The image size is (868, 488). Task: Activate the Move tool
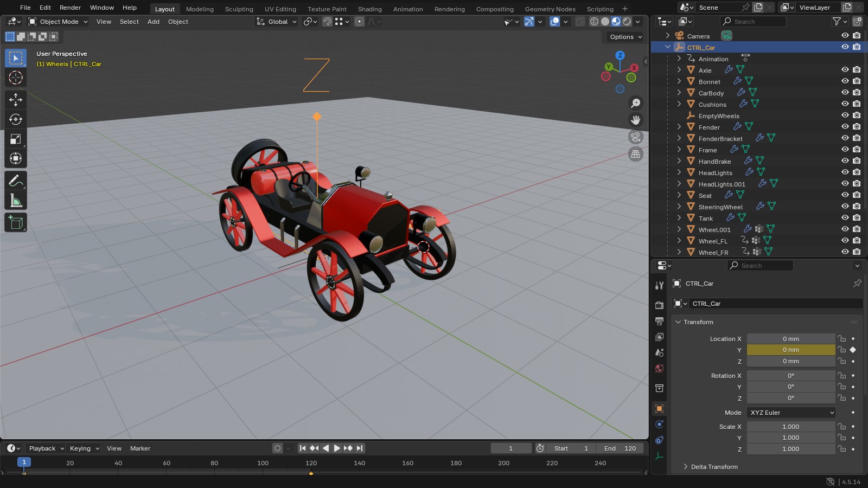point(16,99)
